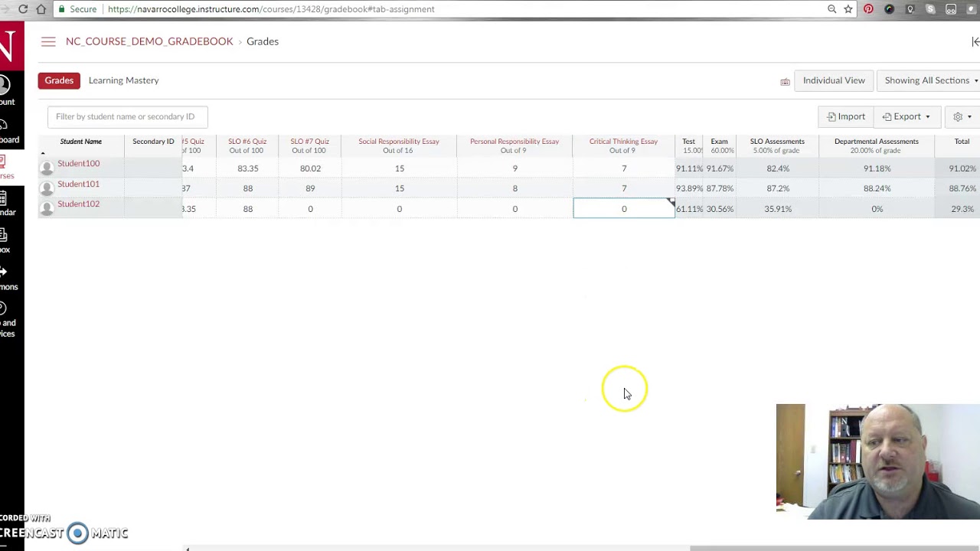The width and height of the screenshot is (980, 551).
Task: Select Student100's SLO #6 Quiz score 83.35
Action: [x=247, y=168]
